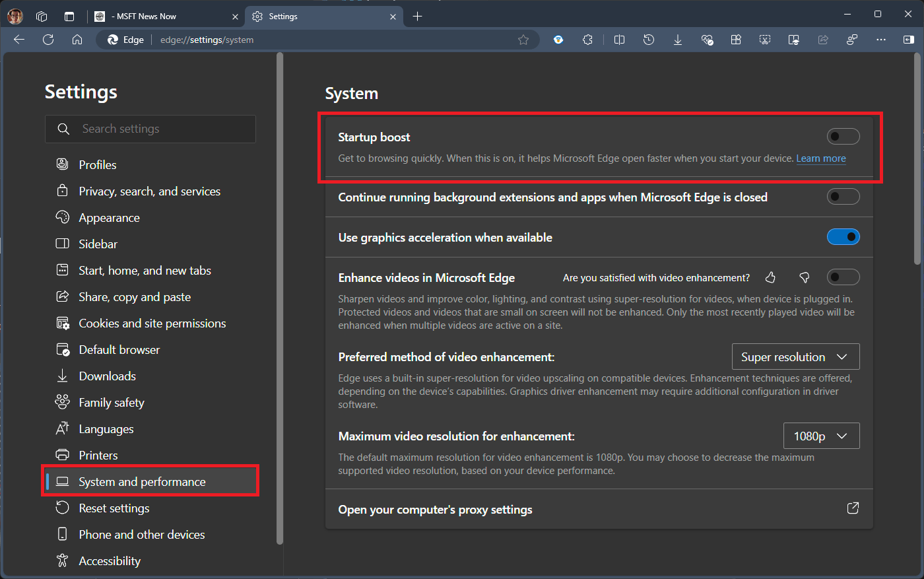Open Browser Essentials
The image size is (924, 579).
coord(707,40)
